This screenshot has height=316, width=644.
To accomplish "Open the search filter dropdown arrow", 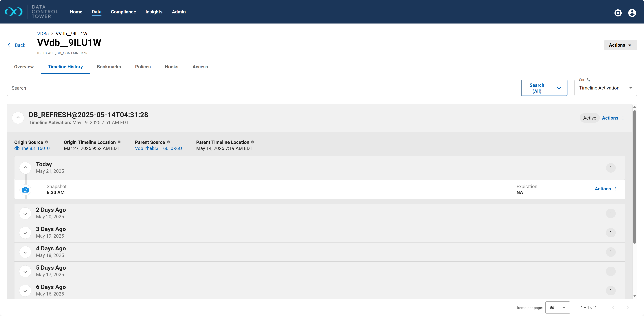I will pos(559,88).
